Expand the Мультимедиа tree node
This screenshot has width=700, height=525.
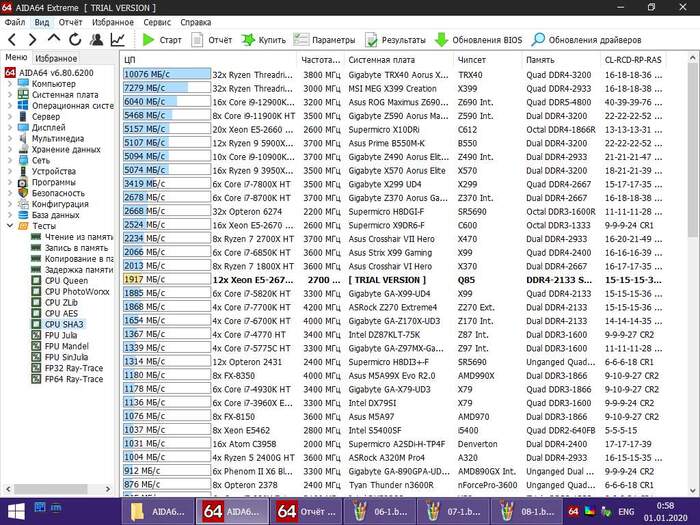10,138
